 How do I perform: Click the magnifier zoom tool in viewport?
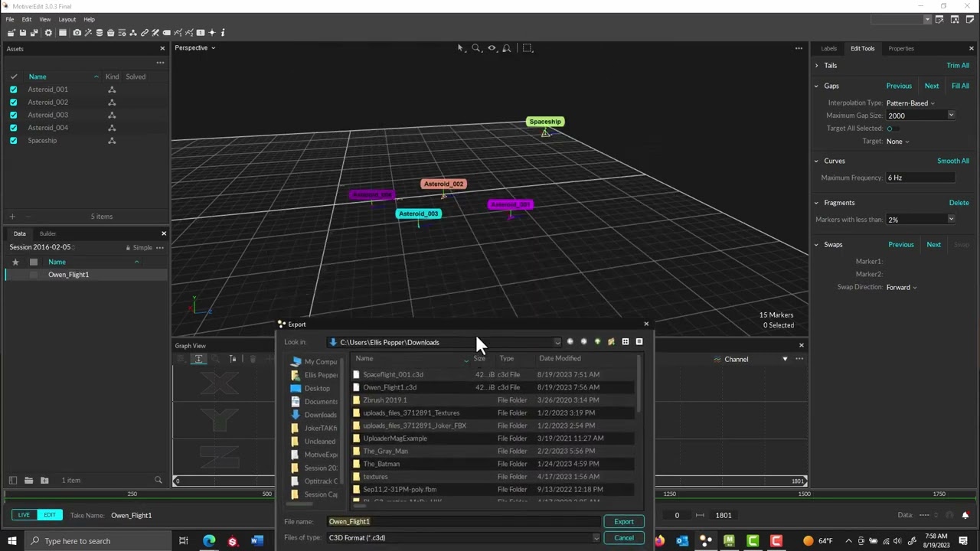pyautogui.click(x=476, y=48)
